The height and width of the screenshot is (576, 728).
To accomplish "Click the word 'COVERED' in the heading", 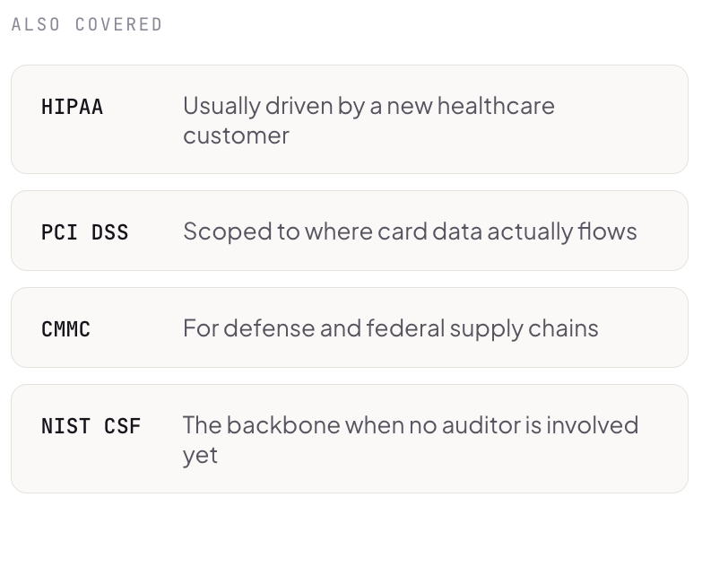I will 118,24.
